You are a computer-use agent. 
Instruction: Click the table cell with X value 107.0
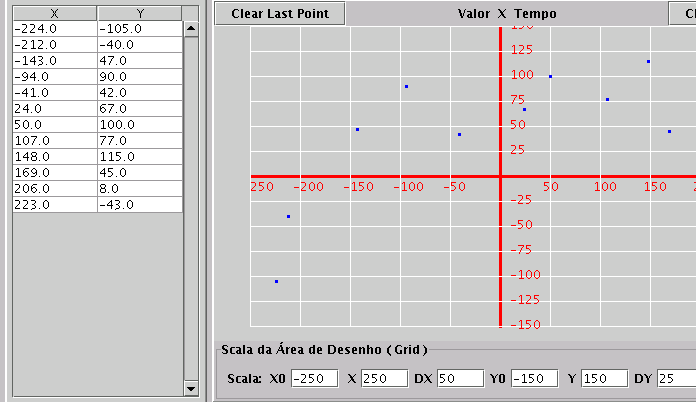coord(54,141)
